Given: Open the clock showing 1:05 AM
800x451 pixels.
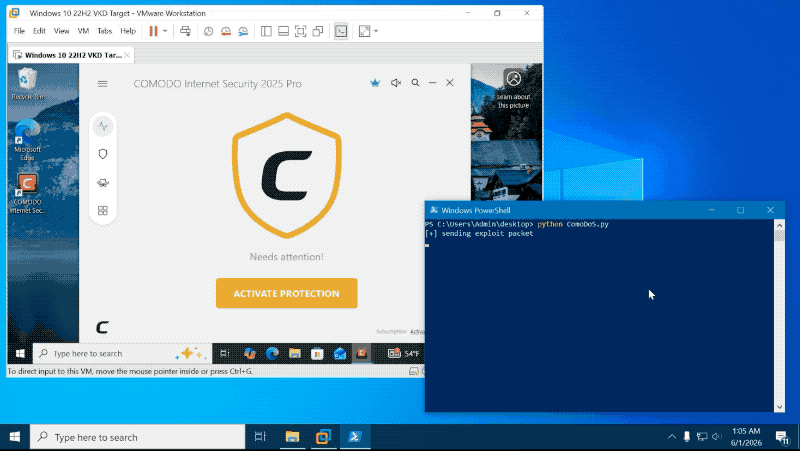Looking at the screenshot, I should tap(746, 437).
